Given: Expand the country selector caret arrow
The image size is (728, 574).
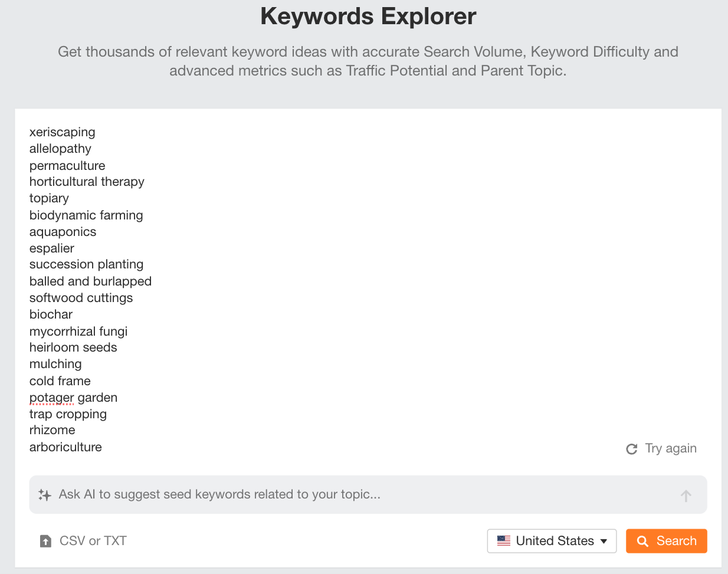Looking at the screenshot, I should [604, 541].
